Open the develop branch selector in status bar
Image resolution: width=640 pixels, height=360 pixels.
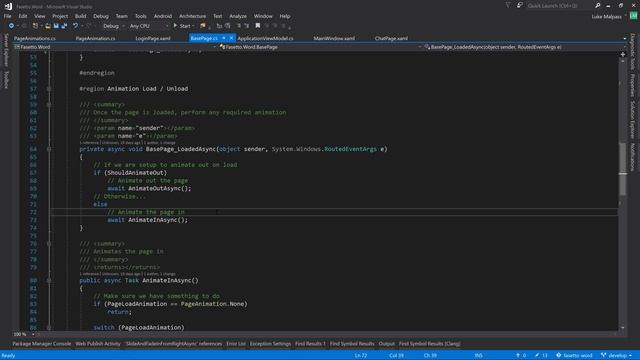[616, 356]
